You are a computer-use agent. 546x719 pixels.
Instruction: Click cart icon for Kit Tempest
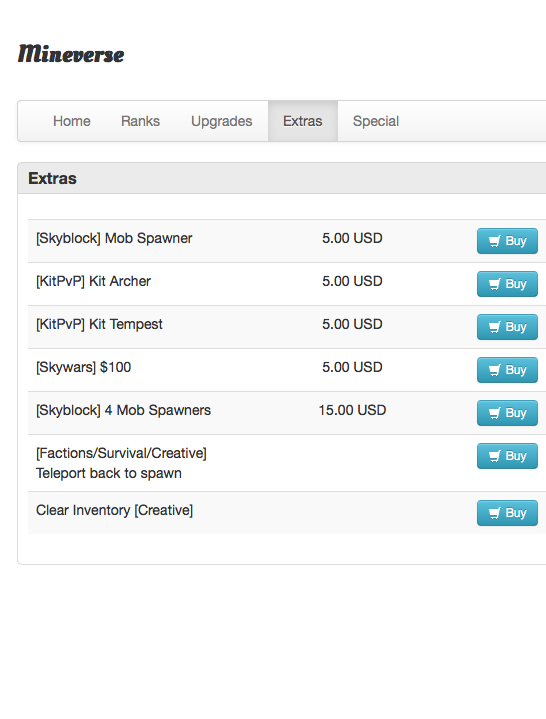(494, 327)
